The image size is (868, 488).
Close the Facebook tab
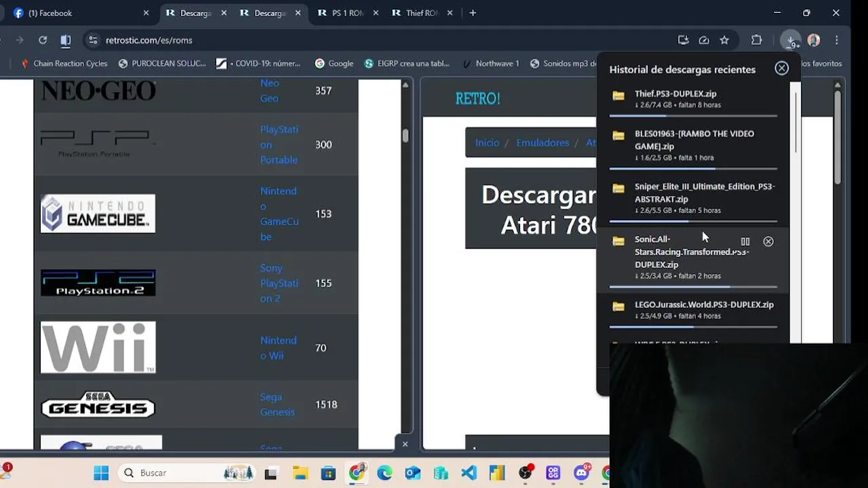pos(146,13)
